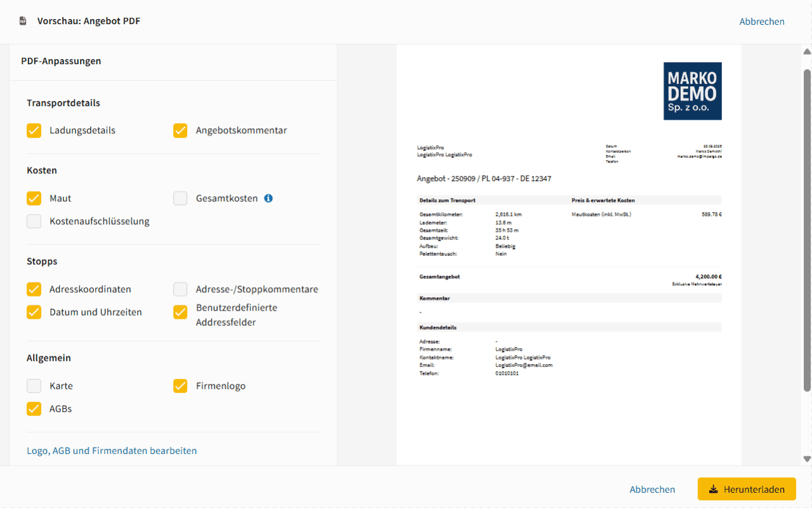The image size is (812, 508).
Task: Enable the Adresse-/Stoppkommentare checkbox
Action: tap(180, 289)
